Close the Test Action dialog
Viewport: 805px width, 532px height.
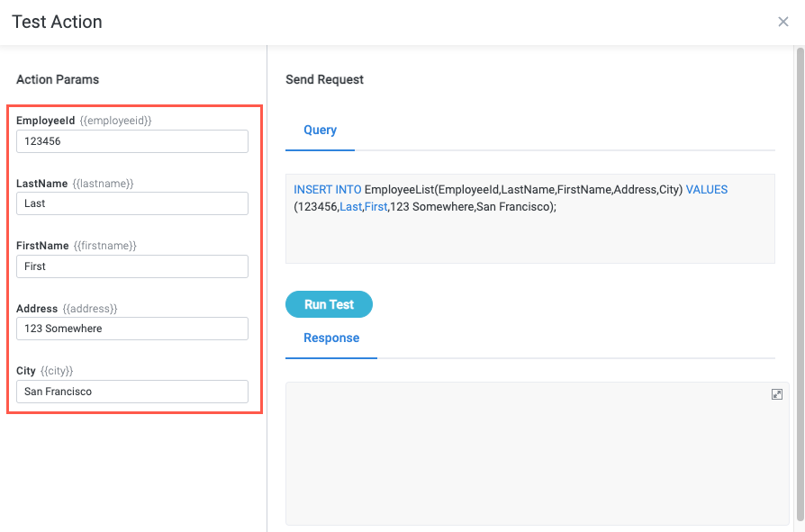point(782,22)
